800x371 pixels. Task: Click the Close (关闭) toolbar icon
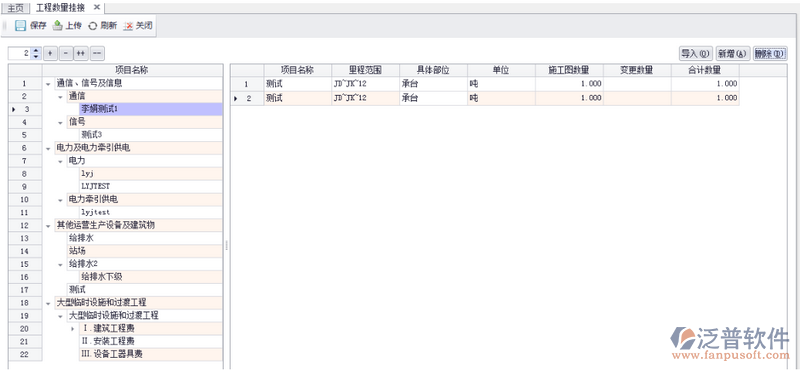128,26
